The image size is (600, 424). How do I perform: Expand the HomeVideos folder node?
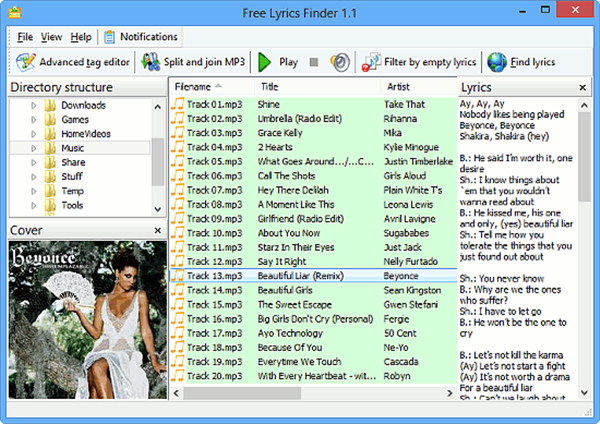tap(34, 134)
